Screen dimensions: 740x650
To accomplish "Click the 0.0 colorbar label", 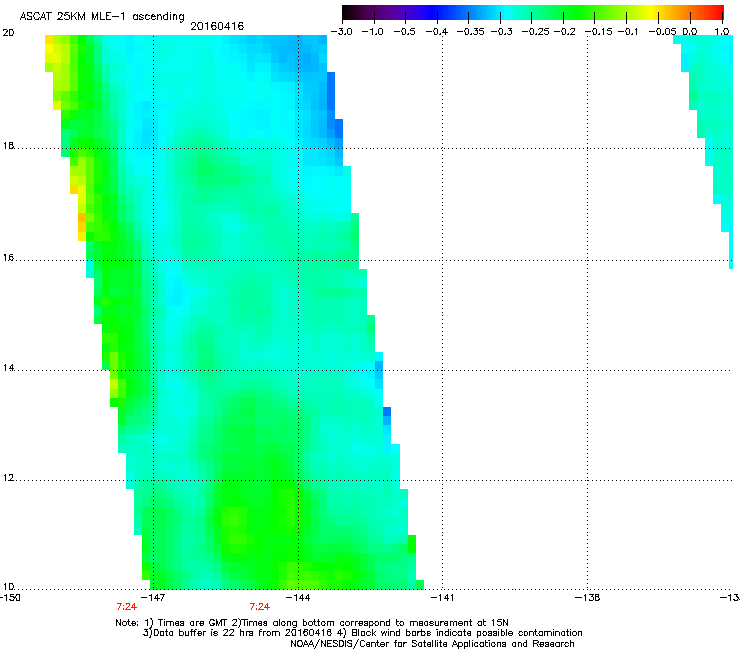I will pos(690,32).
